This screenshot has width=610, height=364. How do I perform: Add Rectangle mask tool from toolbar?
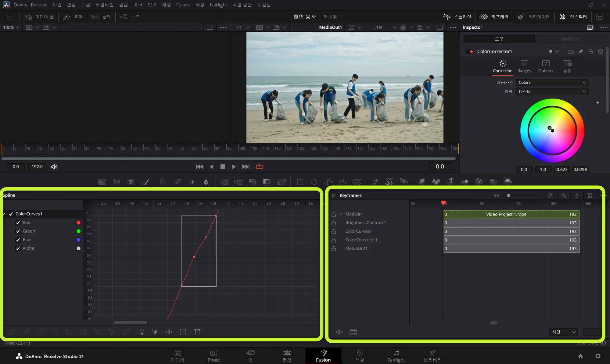pos(300,182)
